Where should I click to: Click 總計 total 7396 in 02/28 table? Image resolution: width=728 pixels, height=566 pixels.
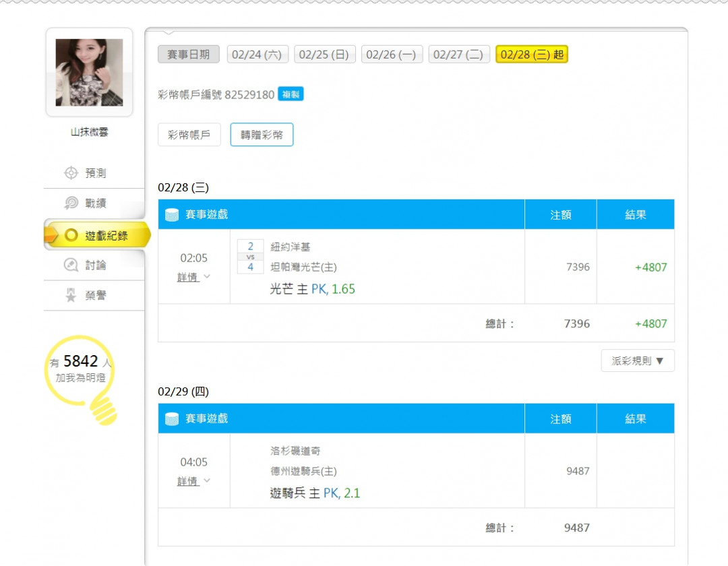(x=576, y=324)
